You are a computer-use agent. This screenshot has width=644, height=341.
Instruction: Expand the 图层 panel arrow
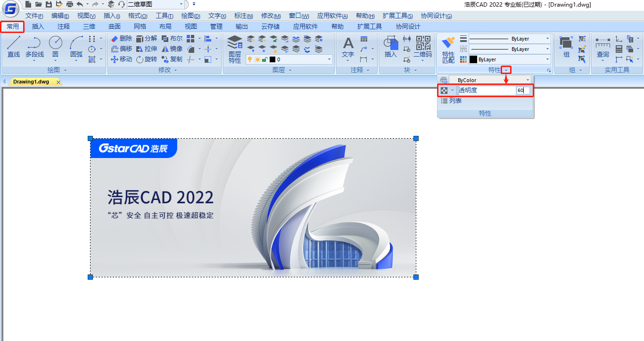click(290, 70)
